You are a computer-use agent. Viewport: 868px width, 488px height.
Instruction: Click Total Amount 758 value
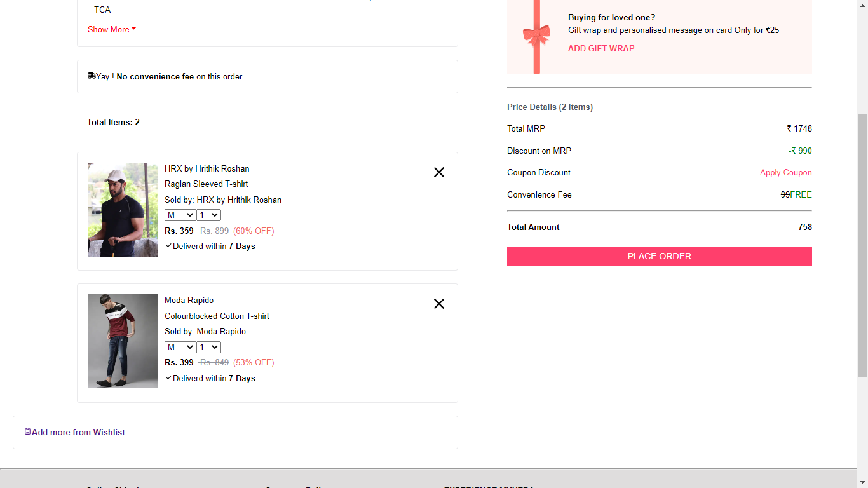(x=805, y=227)
